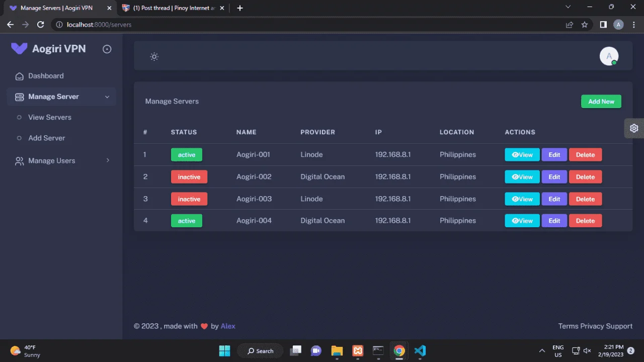Screen dimensions: 644x362
Task: Switch theme with the sun icon
Action: coord(154,56)
